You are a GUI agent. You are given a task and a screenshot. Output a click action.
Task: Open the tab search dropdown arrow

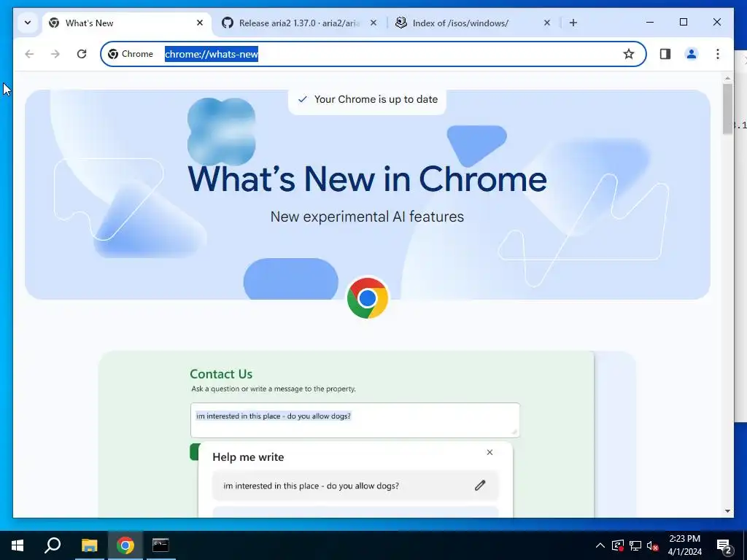pyautogui.click(x=28, y=23)
